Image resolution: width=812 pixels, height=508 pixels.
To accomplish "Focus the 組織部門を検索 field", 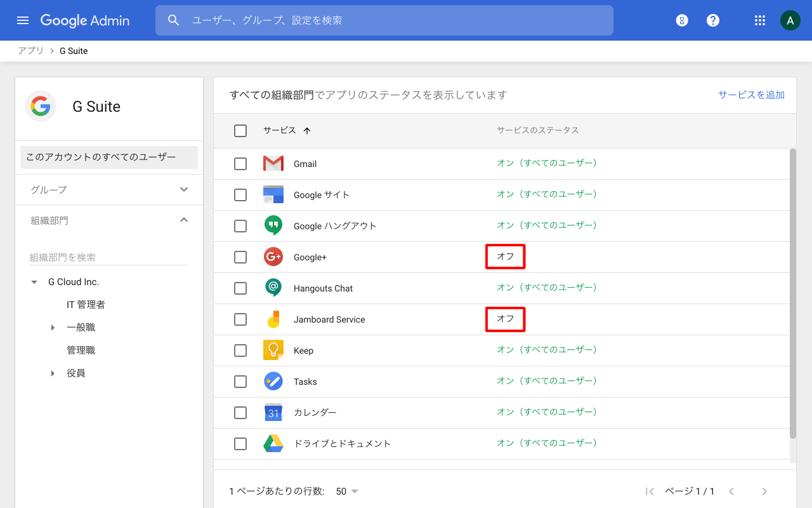I will (x=108, y=257).
